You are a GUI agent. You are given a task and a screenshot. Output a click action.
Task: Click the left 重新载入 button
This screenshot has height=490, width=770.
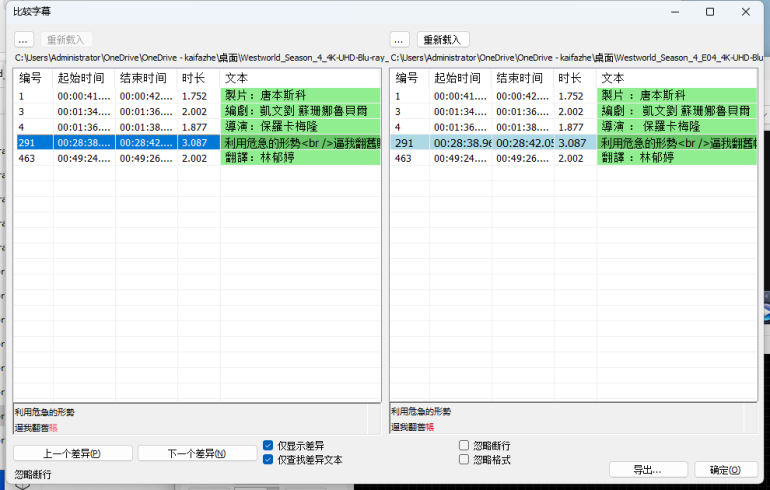[65, 39]
